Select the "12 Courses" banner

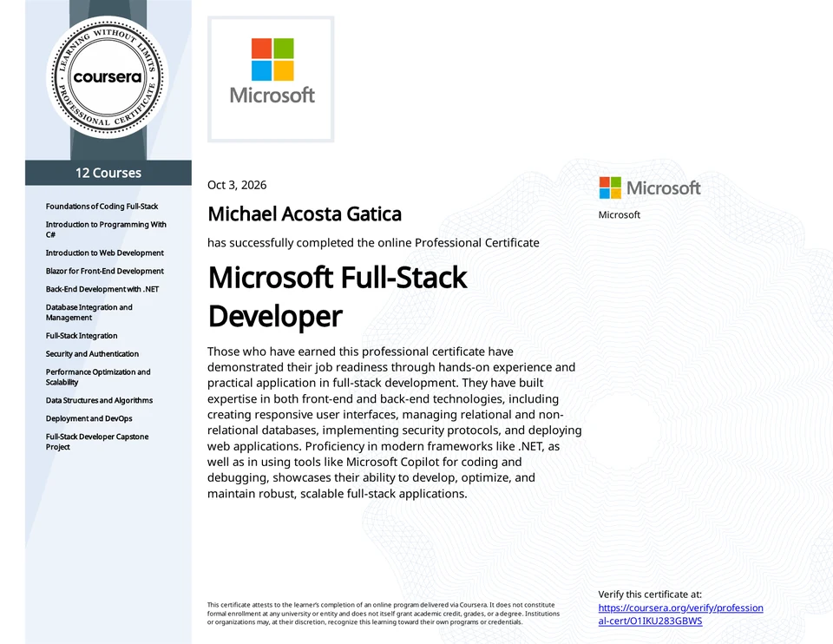[x=108, y=173]
